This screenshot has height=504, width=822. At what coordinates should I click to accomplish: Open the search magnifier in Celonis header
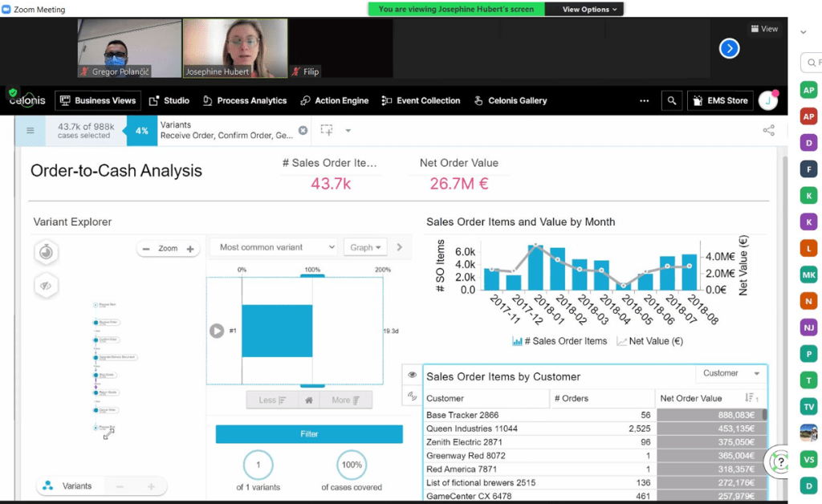(x=671, y=100)
